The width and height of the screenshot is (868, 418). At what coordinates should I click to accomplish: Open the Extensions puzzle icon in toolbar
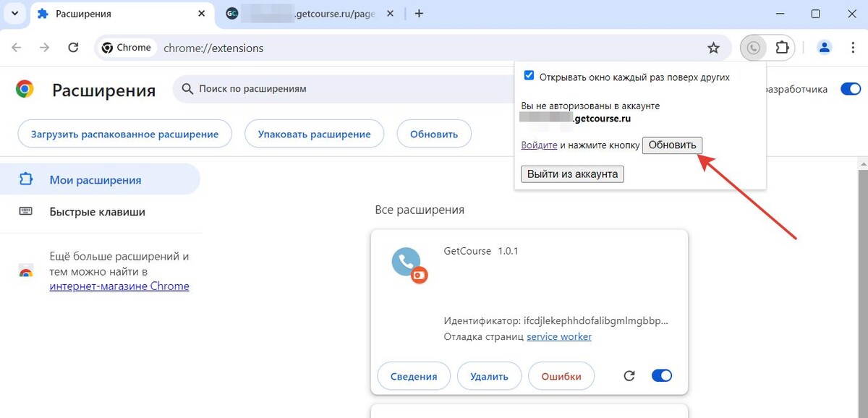click(782, 48)
